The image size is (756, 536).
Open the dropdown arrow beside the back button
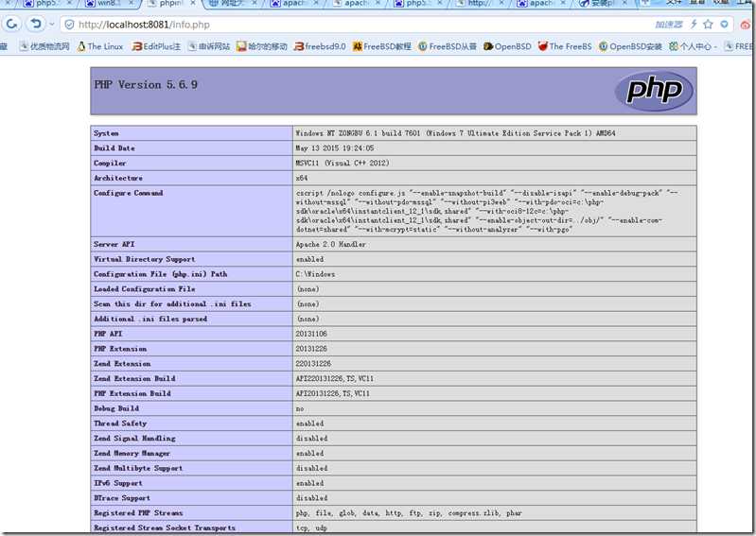pyautogui.click(x=51, y=24)
